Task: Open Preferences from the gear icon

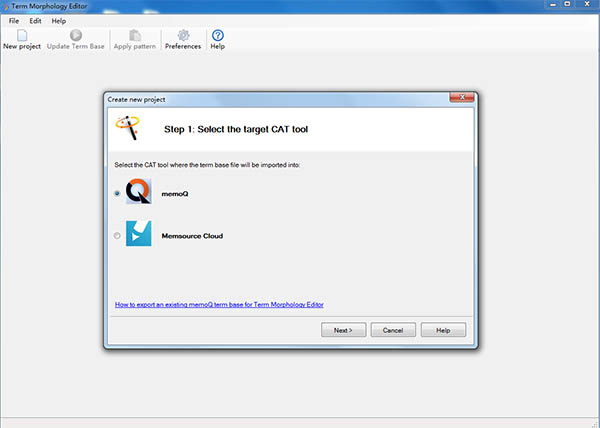Action: point(183,35)
